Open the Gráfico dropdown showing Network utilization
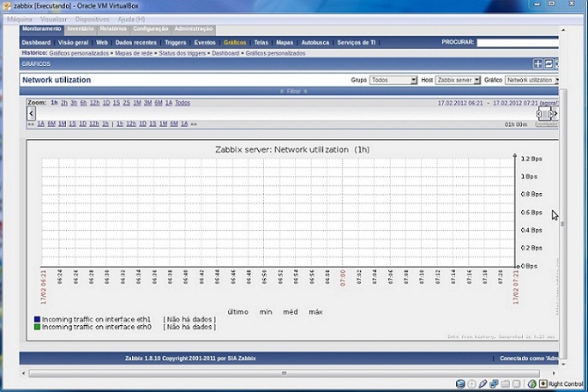Viewport: 588px width, 392px height. [531, 81]
